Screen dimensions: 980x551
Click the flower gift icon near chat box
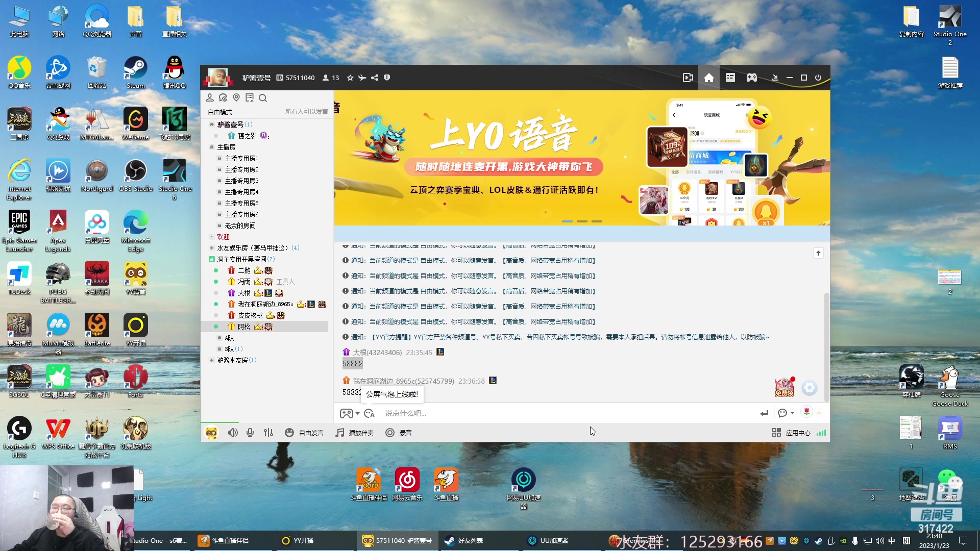(805, 413)
